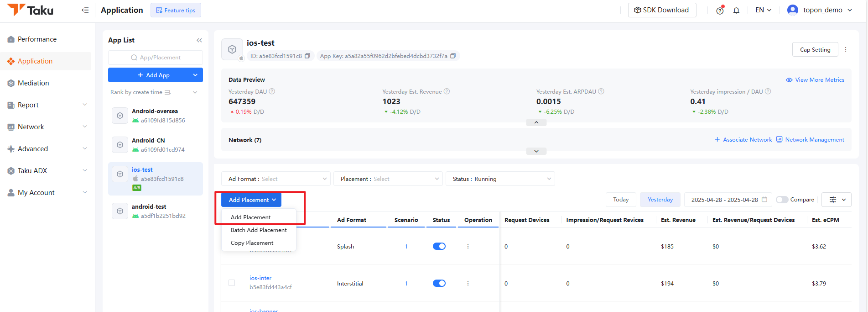Copy the App Key value
This screenshot has width=868, height=312.
pyautogui.click(x=453, y=56)
